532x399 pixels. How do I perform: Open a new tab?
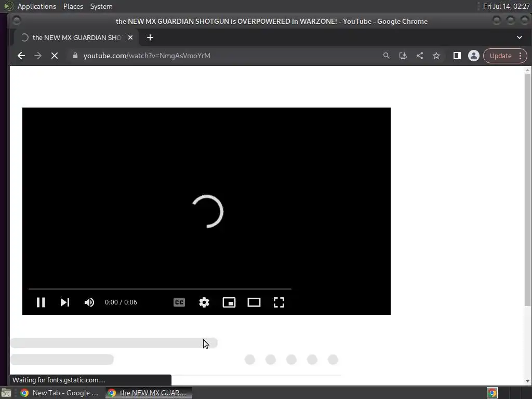tap(150, 37)
